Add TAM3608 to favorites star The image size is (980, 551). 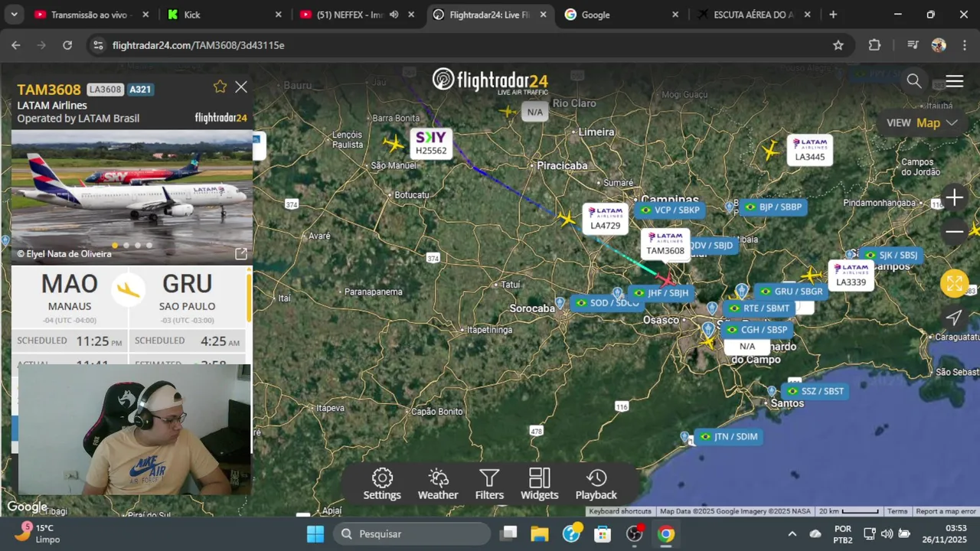pyautogui.click(x=220, y=86)
